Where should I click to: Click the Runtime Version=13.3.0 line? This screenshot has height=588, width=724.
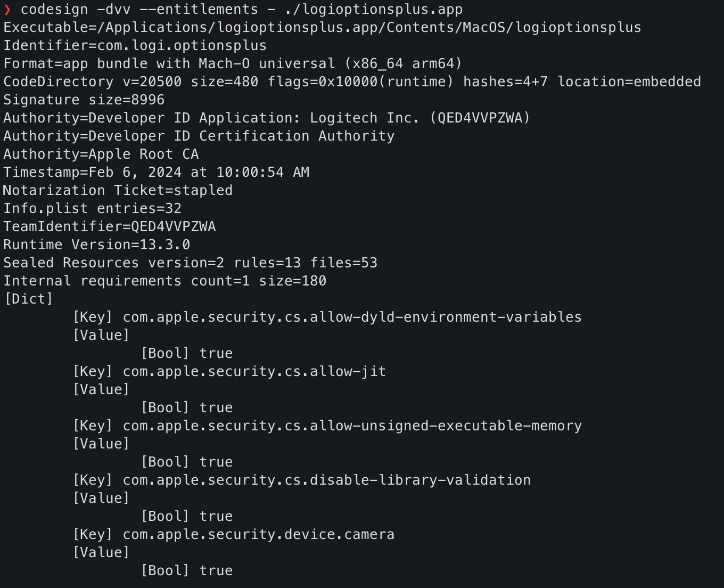[x=96, y=245]
